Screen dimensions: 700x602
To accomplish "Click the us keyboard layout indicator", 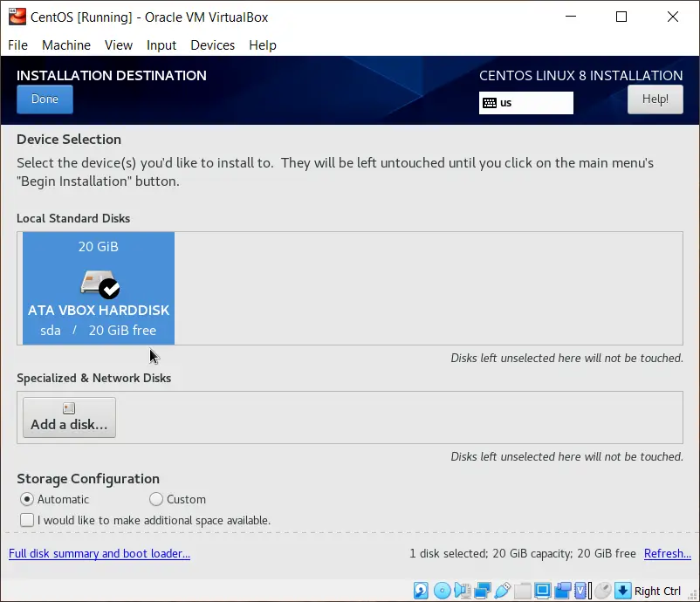I will [x=526, y=103].
